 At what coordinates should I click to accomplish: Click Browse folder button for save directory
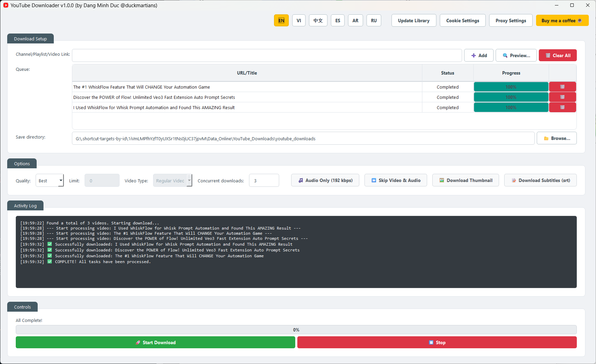click(557, 138)
